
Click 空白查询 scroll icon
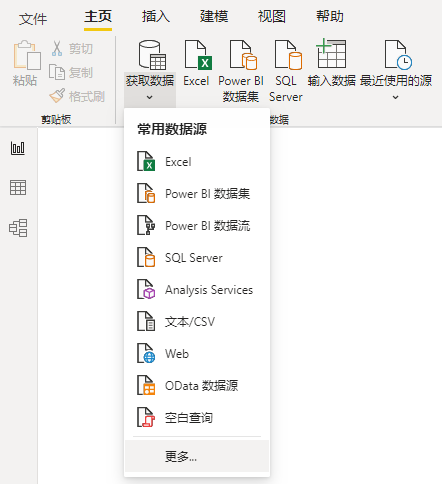click(x=146, y=417)
